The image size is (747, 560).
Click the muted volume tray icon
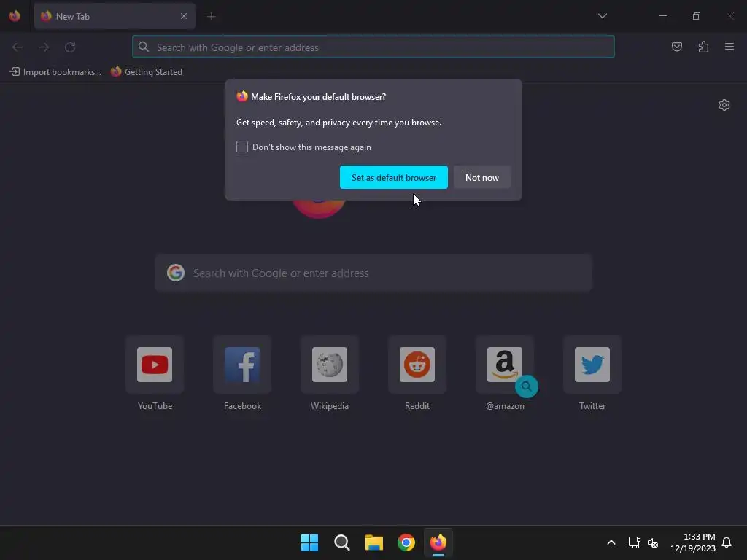653,542
